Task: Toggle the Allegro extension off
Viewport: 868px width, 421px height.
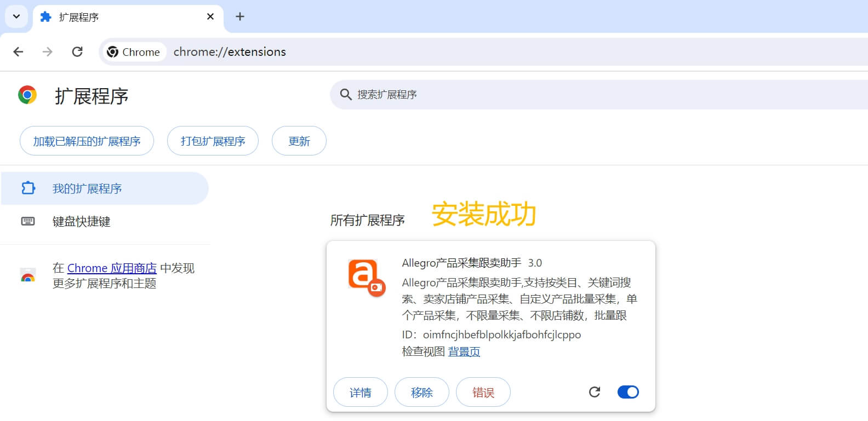Action: pyautogui.click(x=628, y=392)
